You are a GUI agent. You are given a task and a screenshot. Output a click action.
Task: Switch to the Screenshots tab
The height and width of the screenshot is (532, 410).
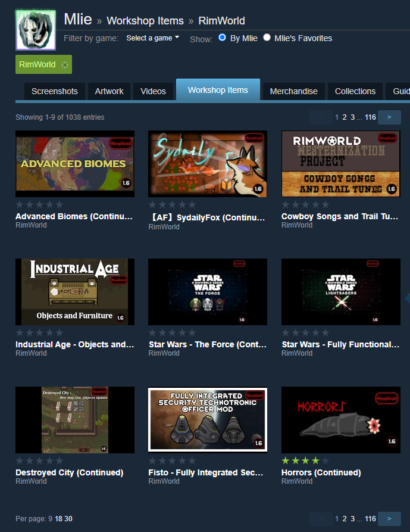[x=55, y=91]
